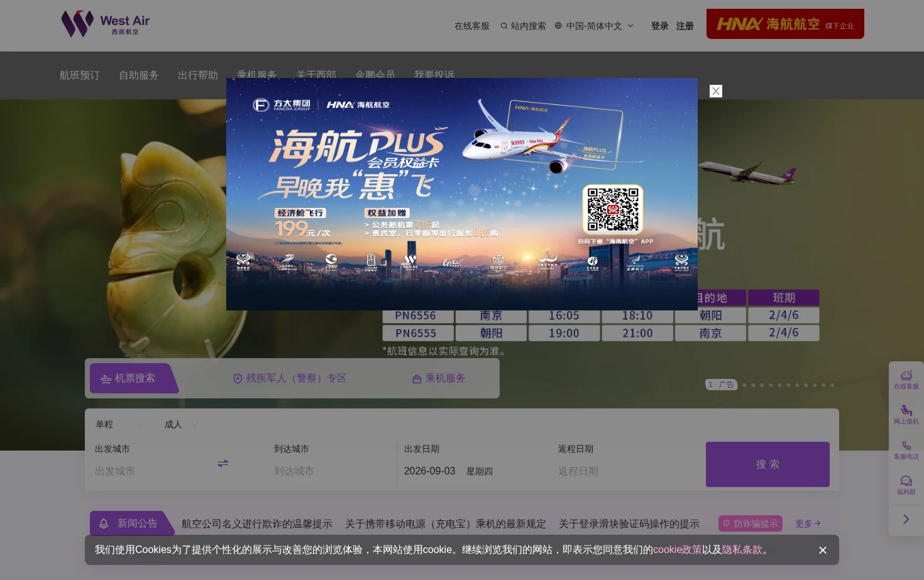Click 注册 to register
Screen dimensions: 924x580
[x=685, y=26]
